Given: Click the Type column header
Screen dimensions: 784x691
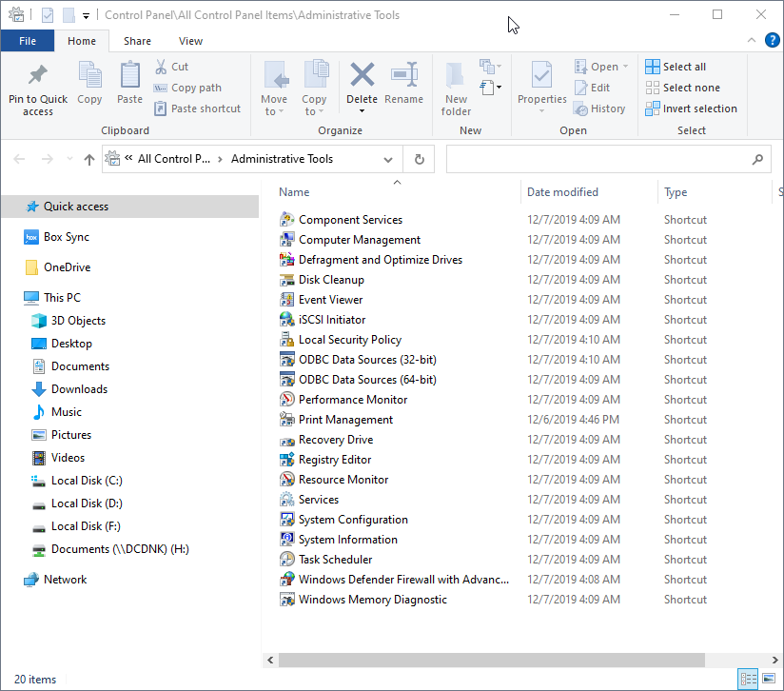Looking at the screenshot, I should pyautogui.click(x=676, y=192).
